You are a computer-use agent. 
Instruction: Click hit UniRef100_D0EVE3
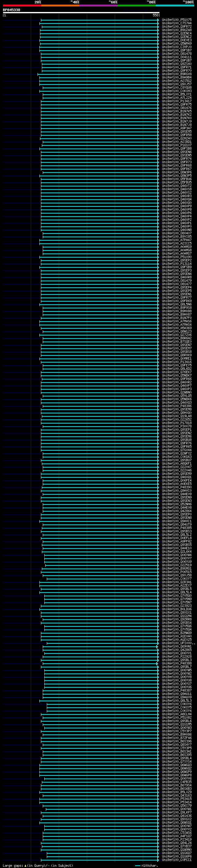click(x=177, y=40)
